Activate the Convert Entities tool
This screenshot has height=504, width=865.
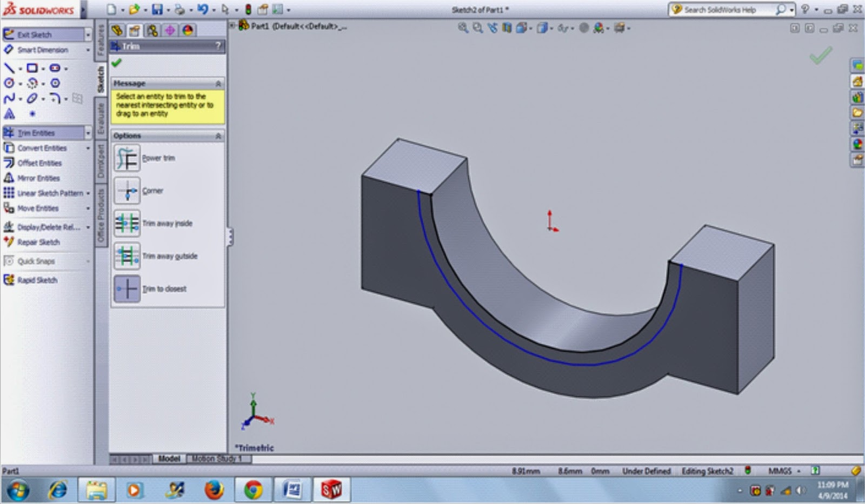coord(42,147)
